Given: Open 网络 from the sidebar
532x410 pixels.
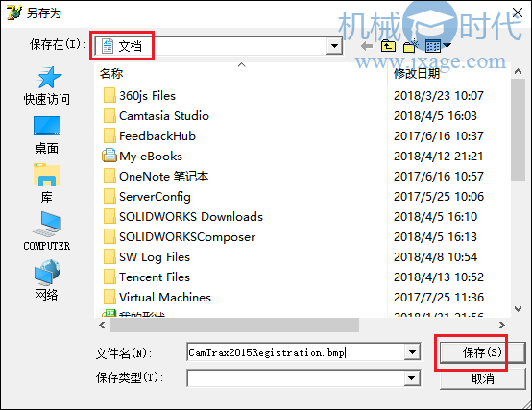Looking at the screenshot, I should 47,280.
